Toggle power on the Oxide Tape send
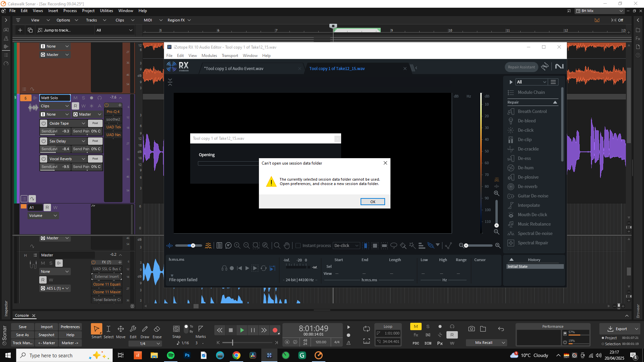The image size is (644, 362). click(x=44, y=123)
